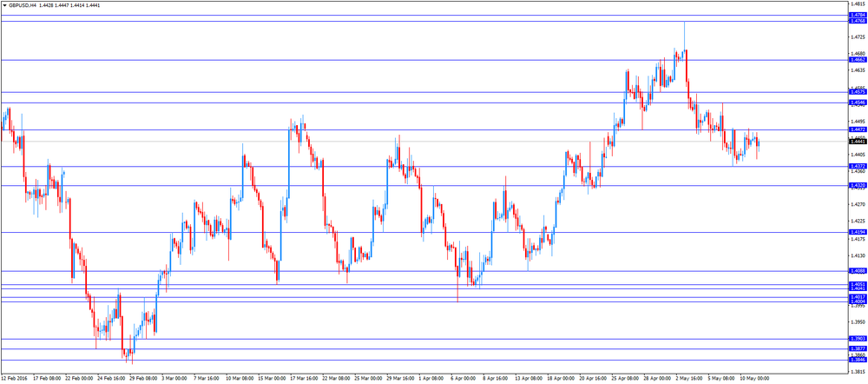Viewport: 868px width, 384px height.
Task: Click the 8 Apr 16:00 time label
Action: 496,380
